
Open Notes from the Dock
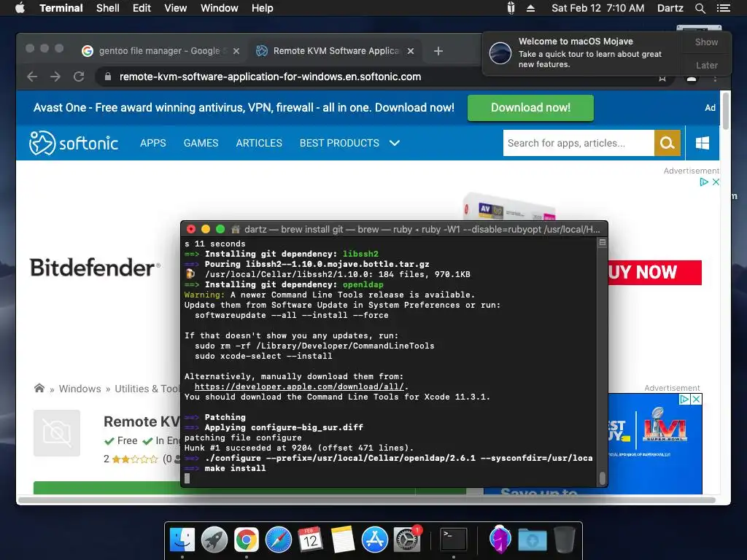coord(343,540)
